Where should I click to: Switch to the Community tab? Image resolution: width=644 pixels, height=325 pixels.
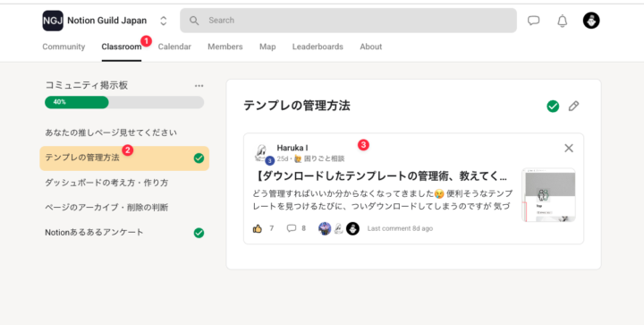click(64, 47)
